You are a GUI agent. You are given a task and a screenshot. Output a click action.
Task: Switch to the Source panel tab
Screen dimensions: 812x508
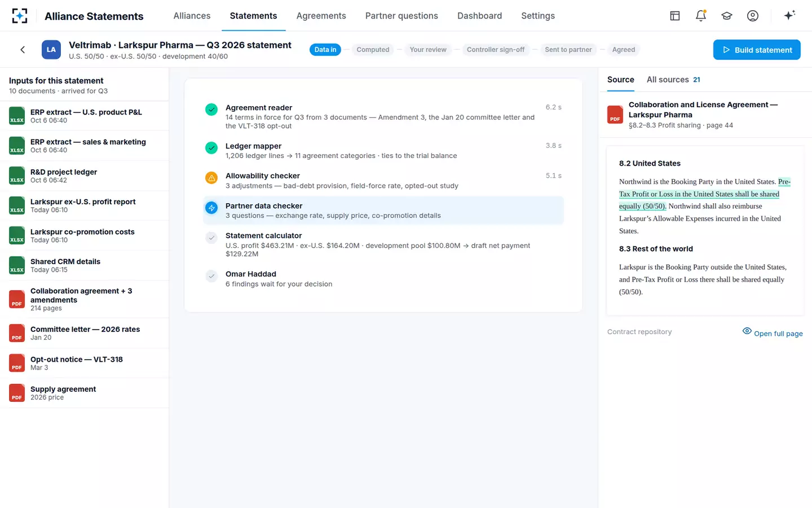click(621, 80)
